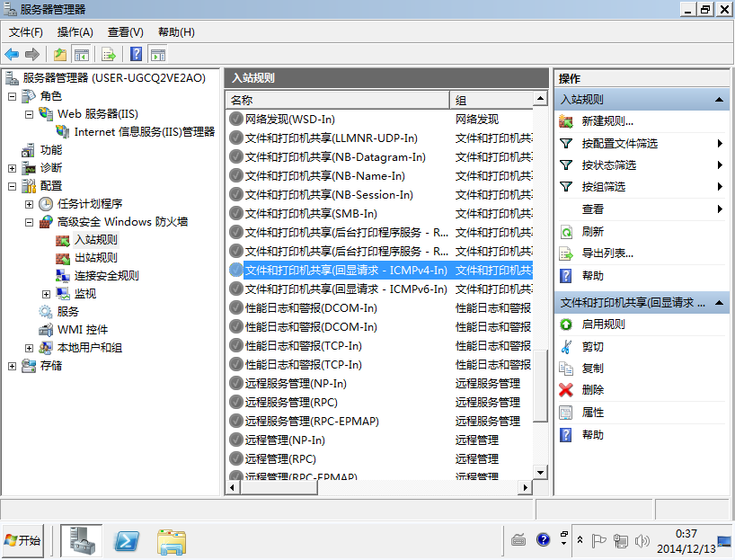This screenshot has width=735, height=560.
Task: Select the 功能 tree item
Action: pyautogui.click(x=51, y=150)
